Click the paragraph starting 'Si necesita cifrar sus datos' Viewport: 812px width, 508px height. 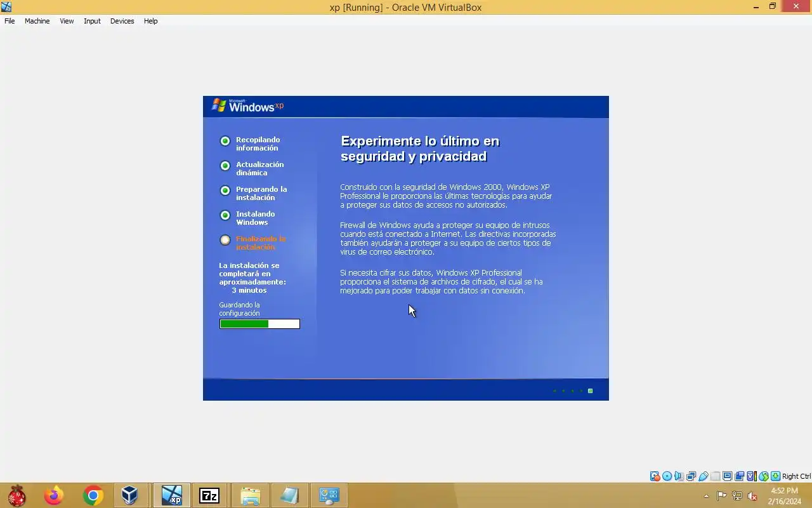point(442,281)
